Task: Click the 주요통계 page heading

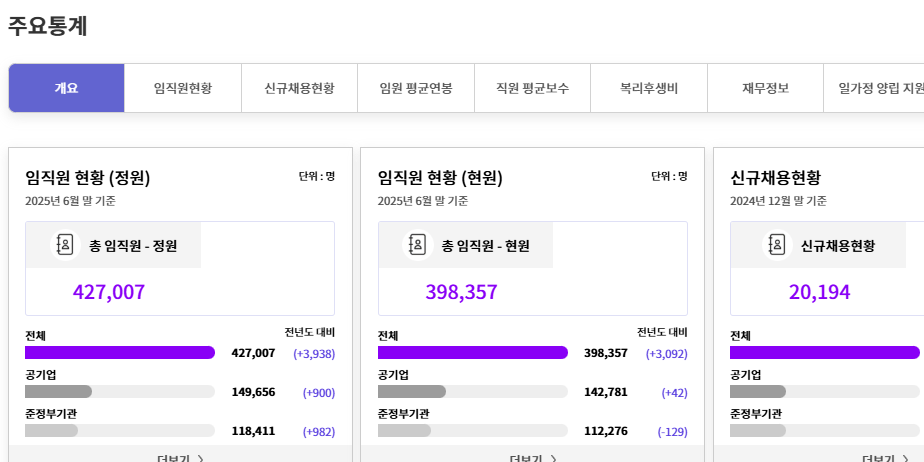Action: pyautogui.click(x=48, y=26)
